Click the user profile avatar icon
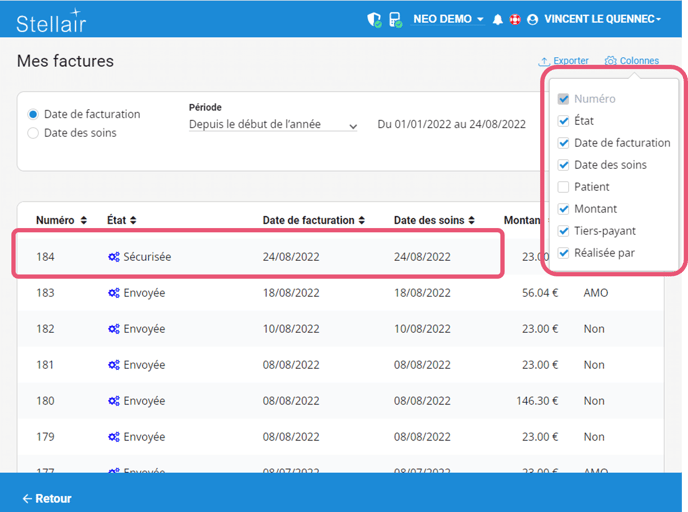 532,19
